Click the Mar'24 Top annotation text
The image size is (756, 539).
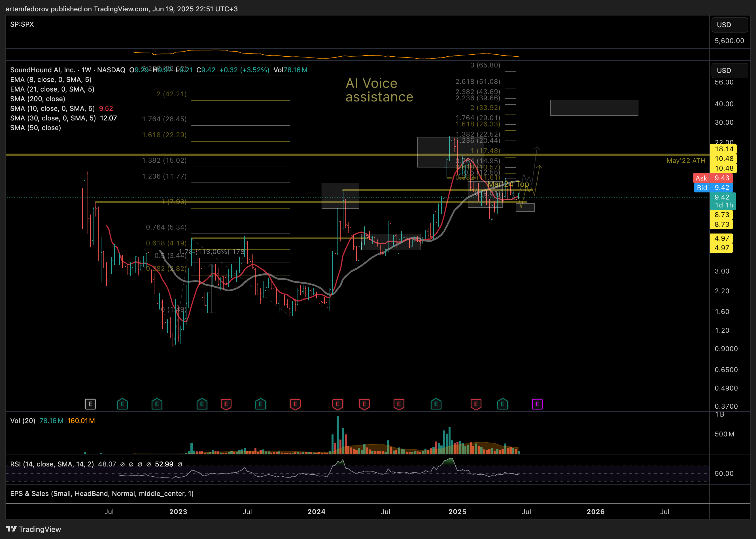508,184
